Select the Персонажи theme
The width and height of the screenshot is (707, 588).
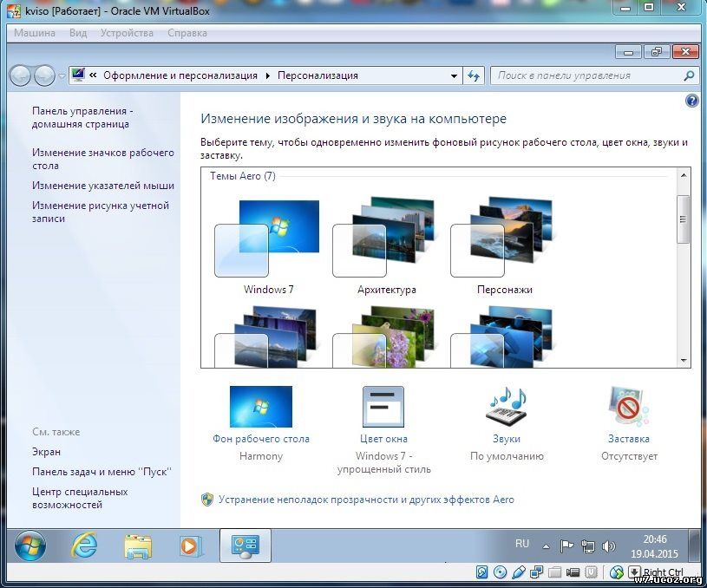(x=504, y=245)
